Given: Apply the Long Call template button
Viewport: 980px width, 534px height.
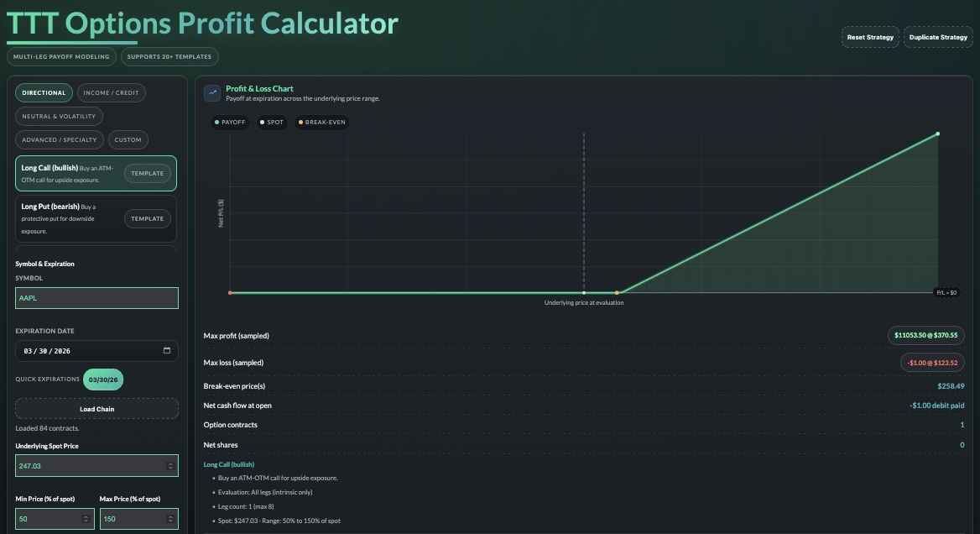Looking at the screenshot, I should [148, 173].
